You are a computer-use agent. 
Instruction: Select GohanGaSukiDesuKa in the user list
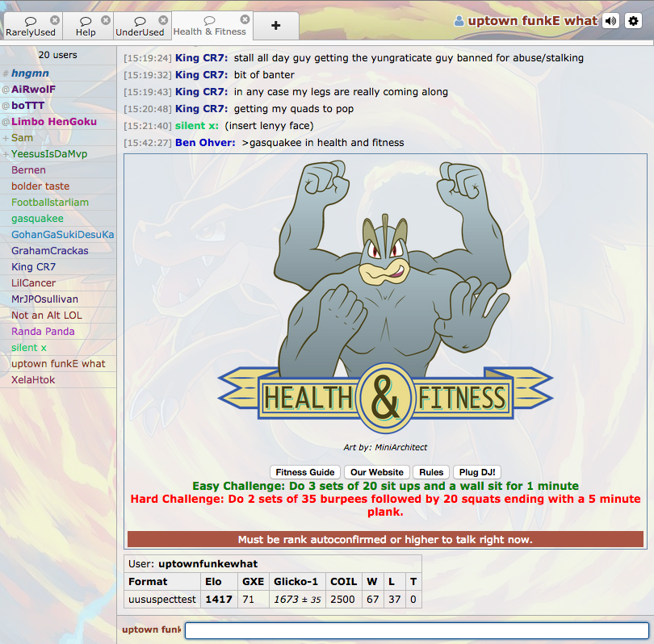coord(58,235)
